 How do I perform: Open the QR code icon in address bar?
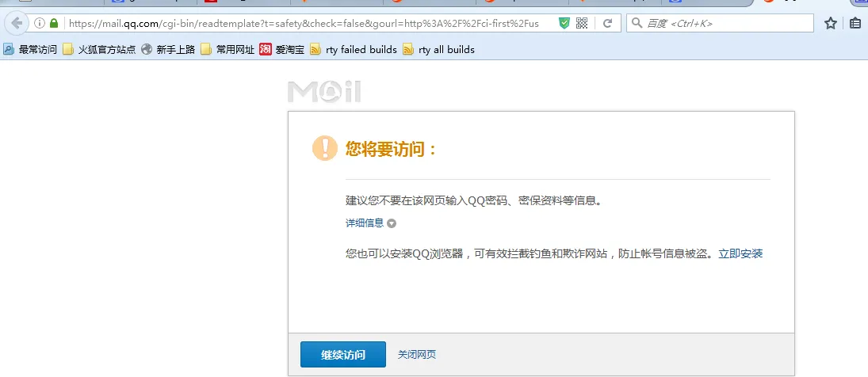pyautogui.click(x=581, y=23)
